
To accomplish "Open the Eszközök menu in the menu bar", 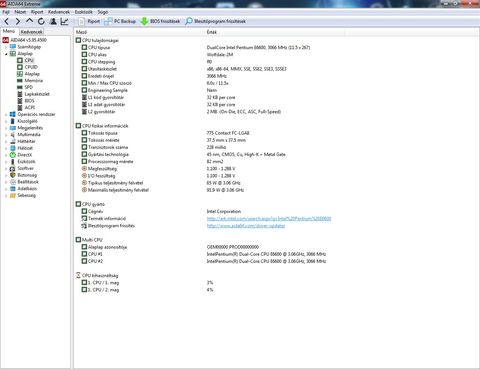I will pos(84,12).
